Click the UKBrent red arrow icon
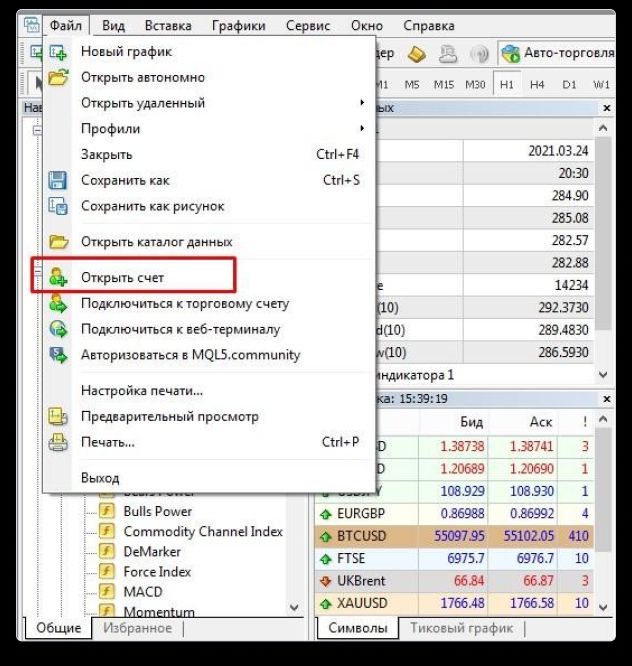Image resolution: width=632 pixels, height=666 pixels. pyautogui.click(x=326, y=581)
